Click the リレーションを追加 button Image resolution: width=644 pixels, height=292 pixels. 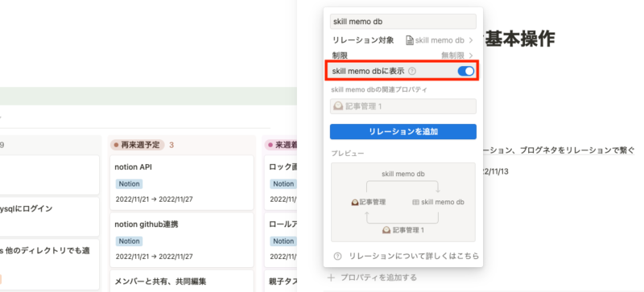pyautogui.click(x=403, y=132)
